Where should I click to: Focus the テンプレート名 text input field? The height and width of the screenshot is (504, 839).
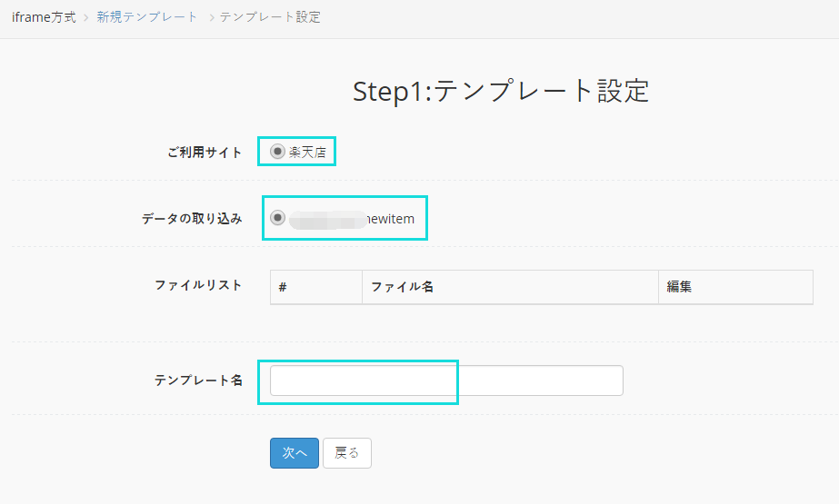[446, 380]
